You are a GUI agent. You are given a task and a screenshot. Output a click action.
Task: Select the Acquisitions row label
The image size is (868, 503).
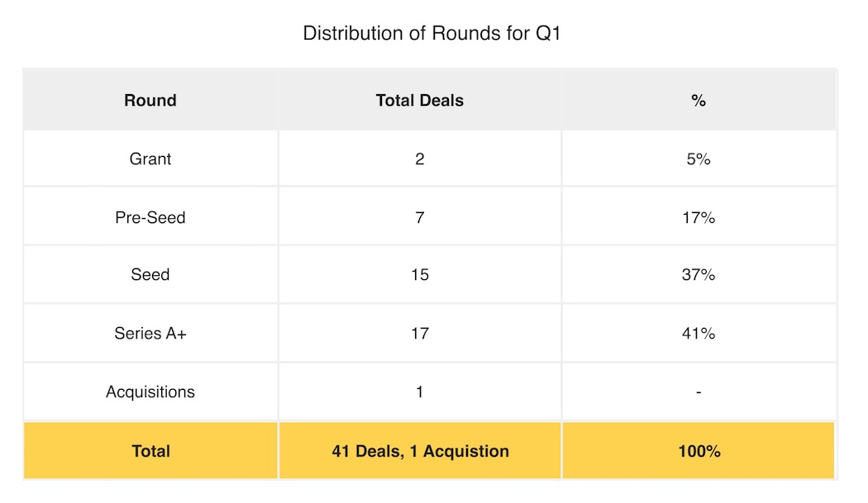pyautogui.click(x=150, y=391)
